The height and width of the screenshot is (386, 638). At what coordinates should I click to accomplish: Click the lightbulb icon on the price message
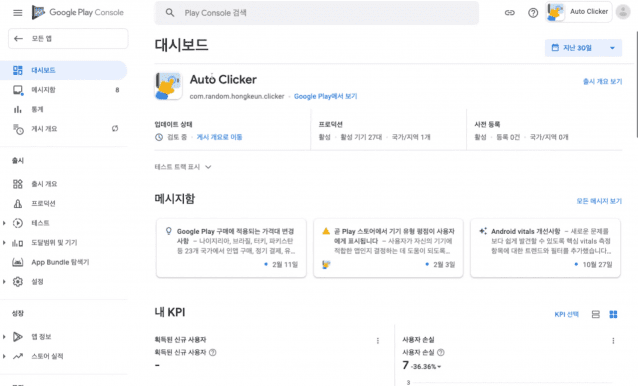pos(168,231)
